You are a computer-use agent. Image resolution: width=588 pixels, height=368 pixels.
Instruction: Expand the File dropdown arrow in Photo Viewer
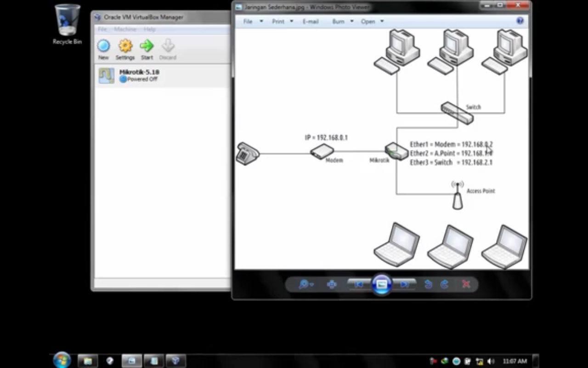click(x=261, y=21)
